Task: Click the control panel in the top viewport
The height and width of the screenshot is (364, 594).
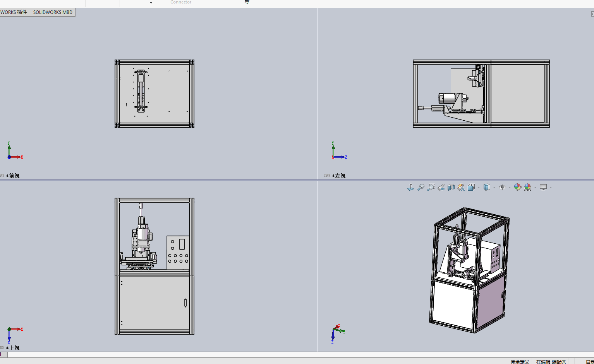Action: (x=178, y=253)
